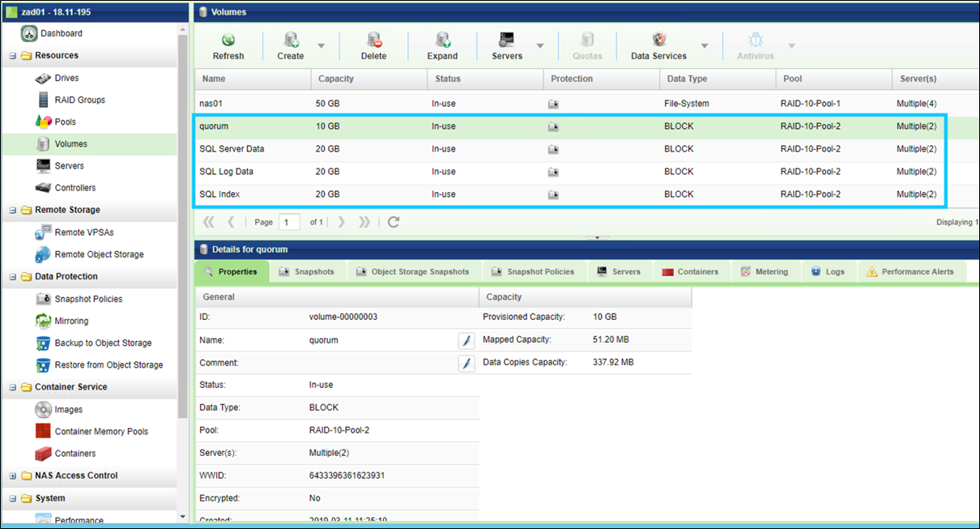
Task: Open Servers from the Volumes toolbar
Action: 507,45
